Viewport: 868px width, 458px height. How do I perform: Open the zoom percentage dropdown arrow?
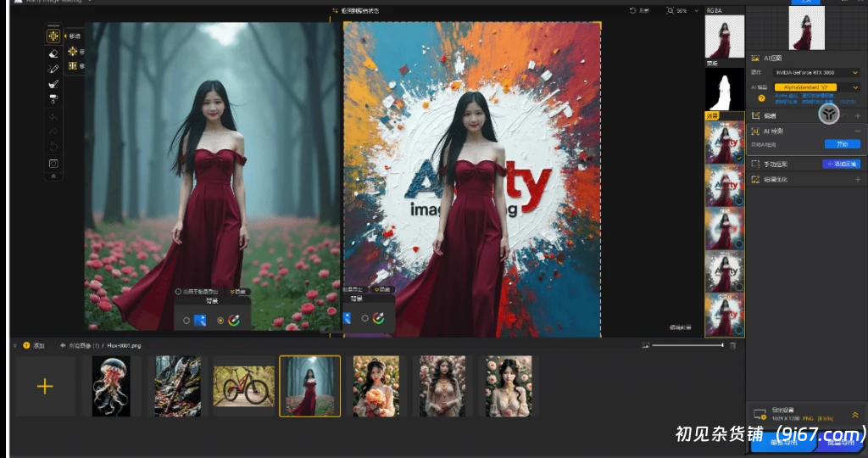(696, 10)
